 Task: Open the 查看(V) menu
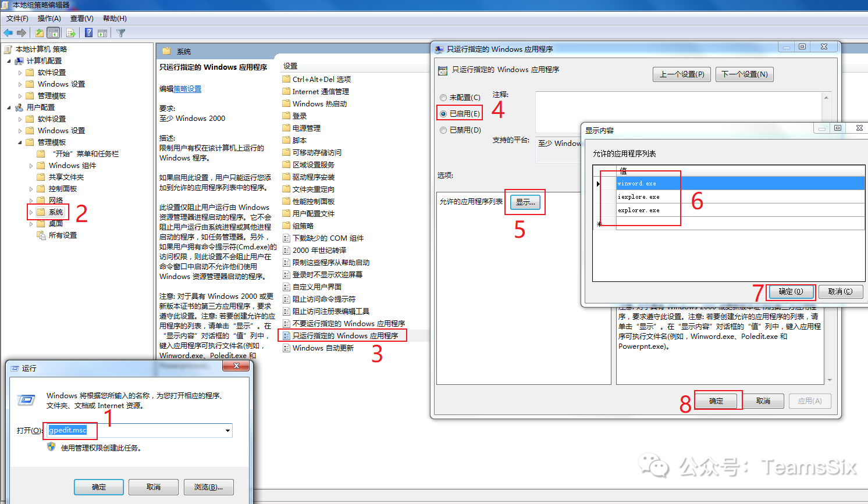point(82,19)
